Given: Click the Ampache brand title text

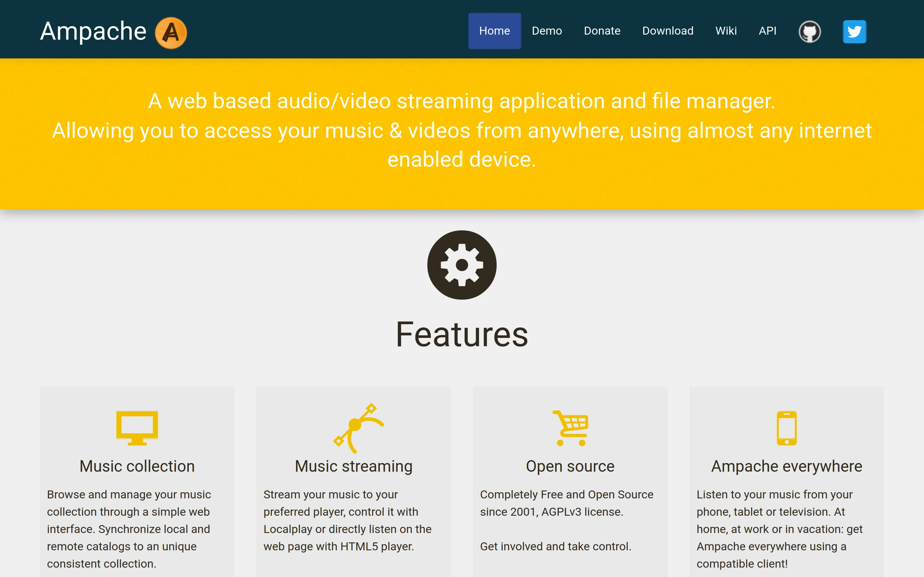Looking at the screenshot, I should coord(93,31).
